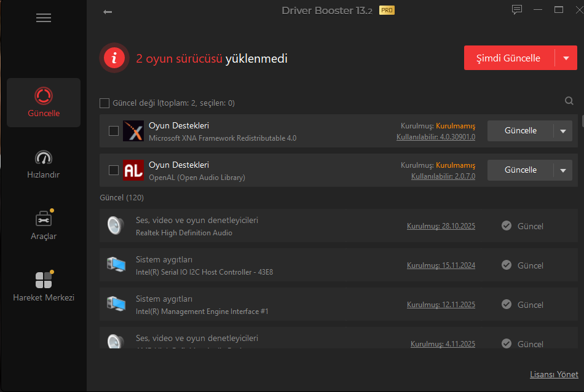Click the Management Engine Interface device icon
Screen dimensions: 584x392
[116, 304]
